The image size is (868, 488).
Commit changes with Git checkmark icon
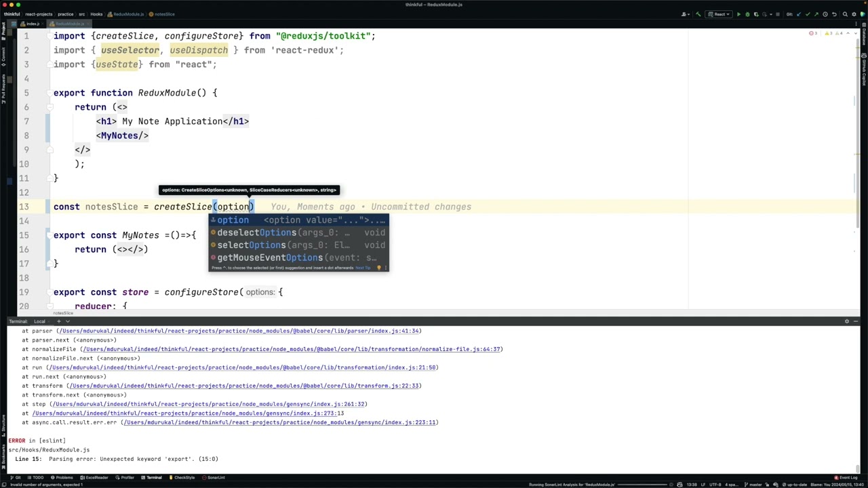pos(808,14)
